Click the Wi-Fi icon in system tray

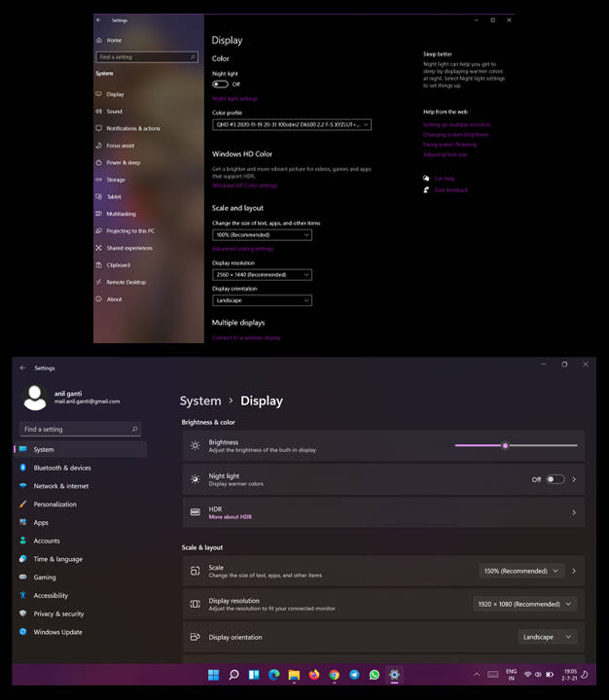[527, 675]
